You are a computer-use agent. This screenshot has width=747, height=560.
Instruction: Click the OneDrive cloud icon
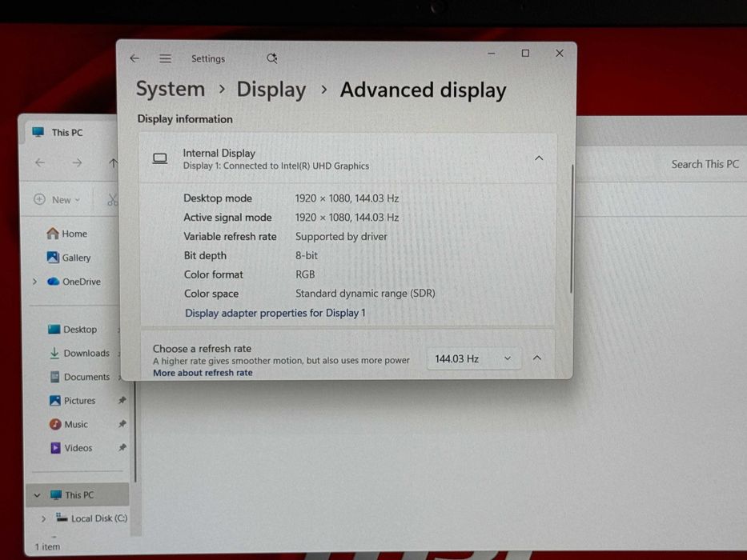pyautogui.click(x=54, y=282)
